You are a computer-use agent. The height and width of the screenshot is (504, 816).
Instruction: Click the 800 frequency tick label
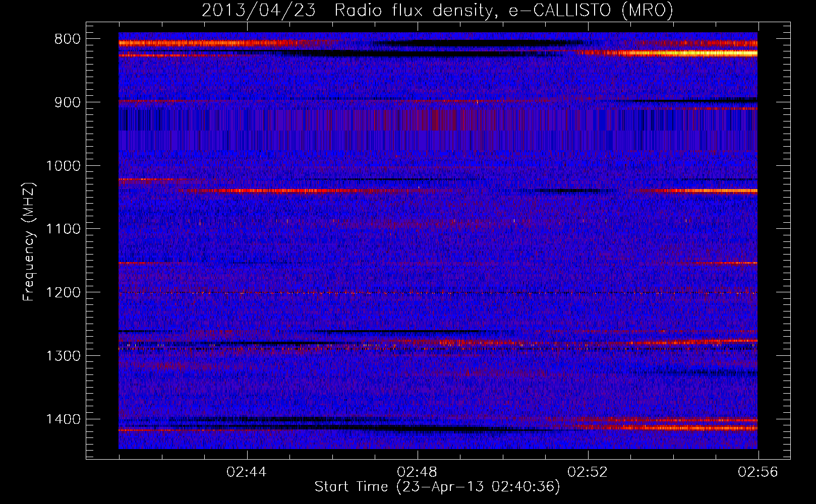67,39
